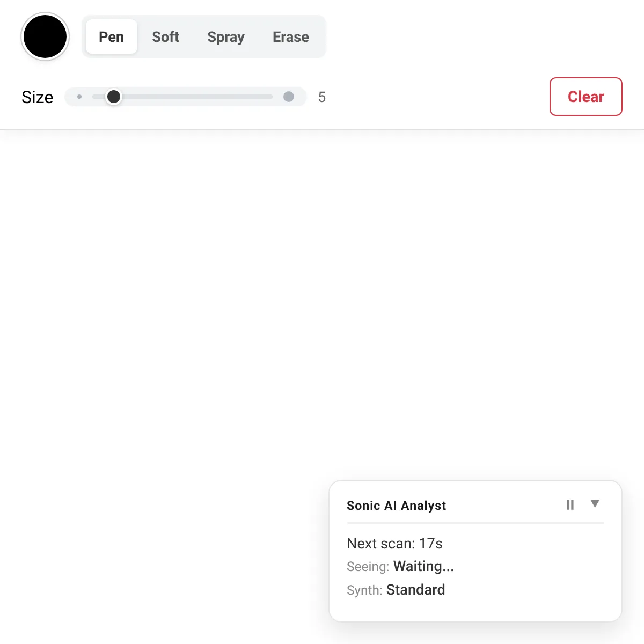
Task: Click the Sonic AI Analyst panel title
Action: [396, 505]
